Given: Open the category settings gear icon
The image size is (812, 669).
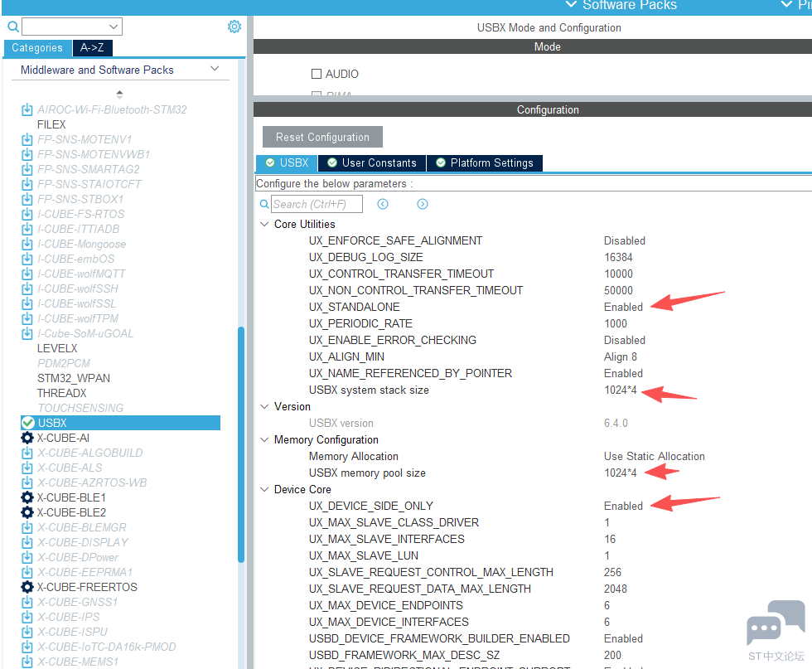Looking at the screenshot, I should (234, 27).
